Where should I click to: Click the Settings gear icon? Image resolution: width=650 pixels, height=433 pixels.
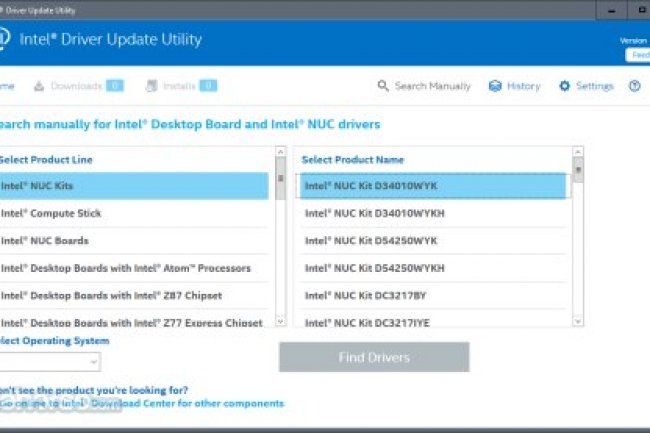565,86
